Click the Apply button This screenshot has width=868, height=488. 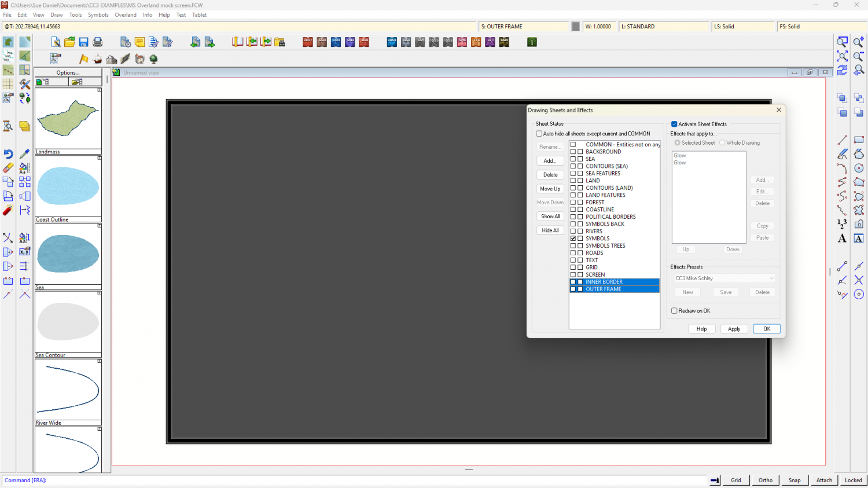[x=734, y=329]
